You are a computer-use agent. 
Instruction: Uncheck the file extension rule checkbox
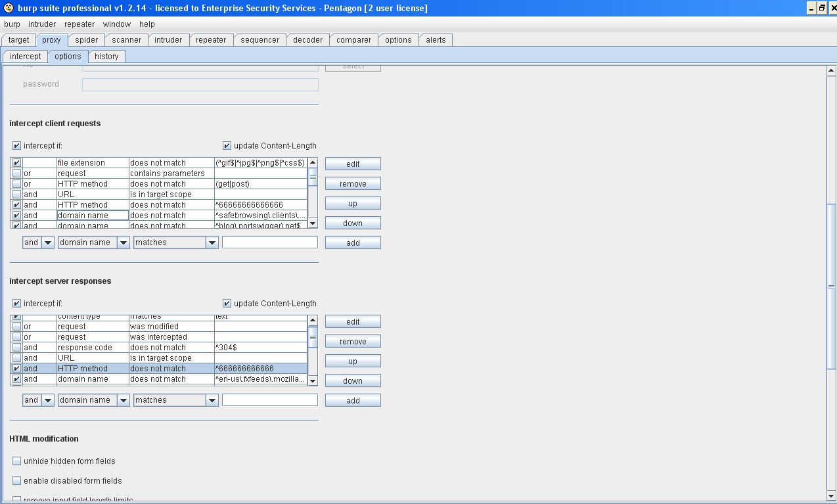tap(17, 163)
